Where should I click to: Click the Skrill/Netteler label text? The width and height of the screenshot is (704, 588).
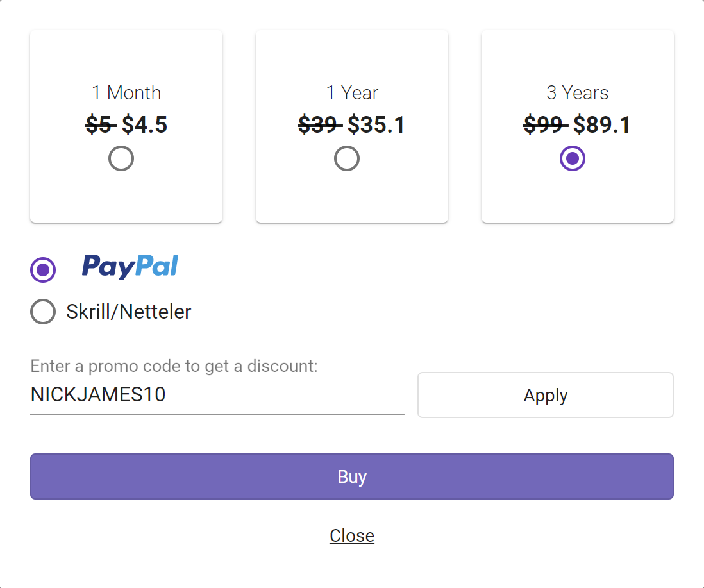[129, 312]
